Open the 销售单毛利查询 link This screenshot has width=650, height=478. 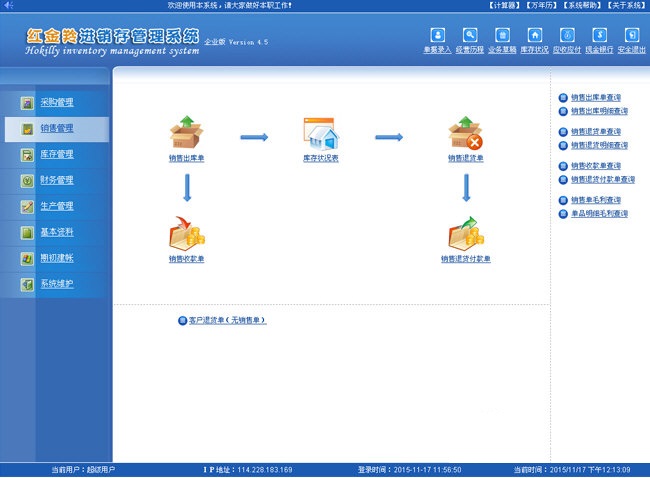coord(596,200)
